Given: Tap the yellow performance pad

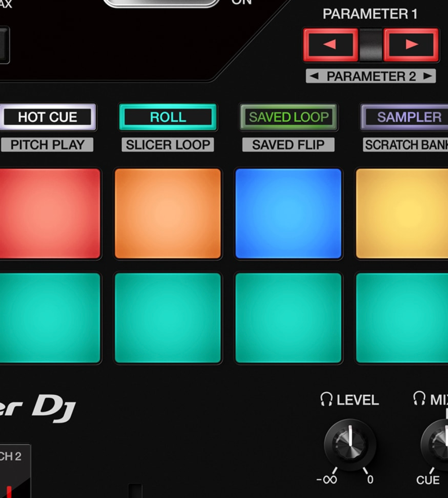Looking at the screenshot, I should point(402,214).
